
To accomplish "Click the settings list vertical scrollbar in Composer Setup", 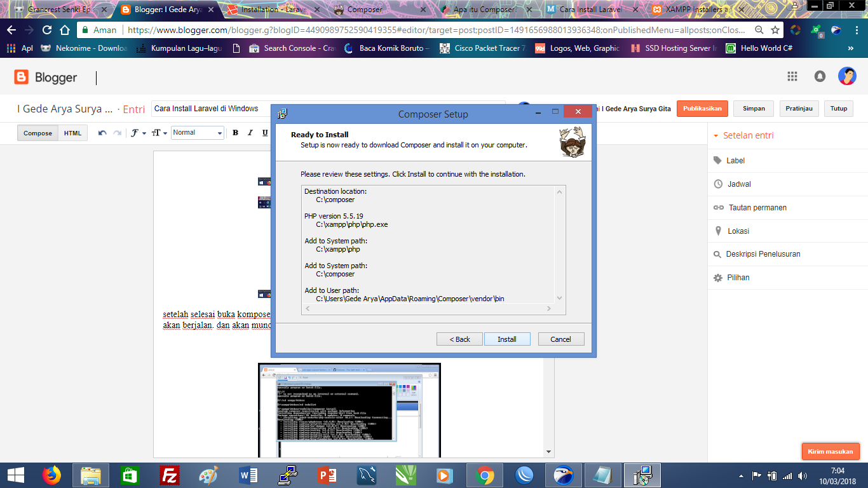I will pos(560,245).
